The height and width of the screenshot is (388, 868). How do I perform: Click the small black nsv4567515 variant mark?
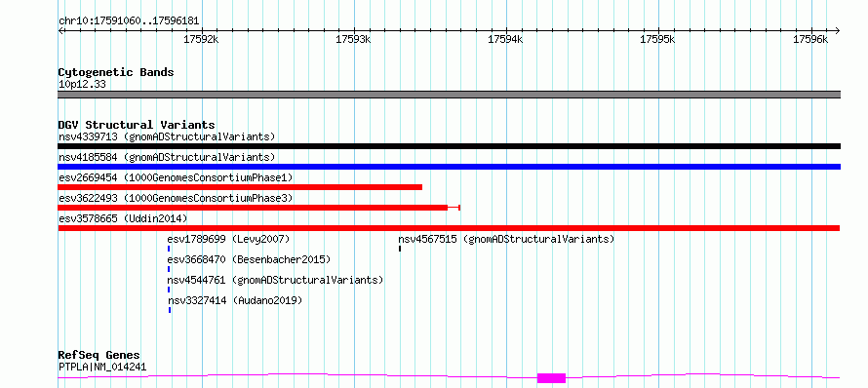click(400, 249)
